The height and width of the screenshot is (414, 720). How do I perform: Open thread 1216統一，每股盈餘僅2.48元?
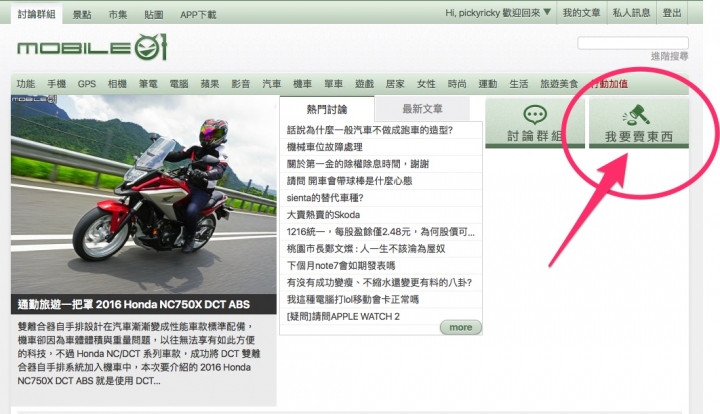[380, 232]
